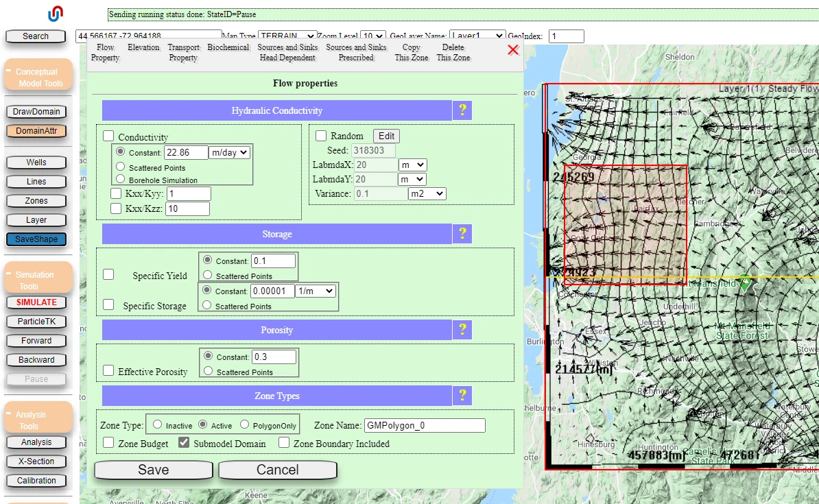Viewport: 819px width, 504px height.
Task: Click the green map marker near Mansfield
Action: [x=746, y=283]
